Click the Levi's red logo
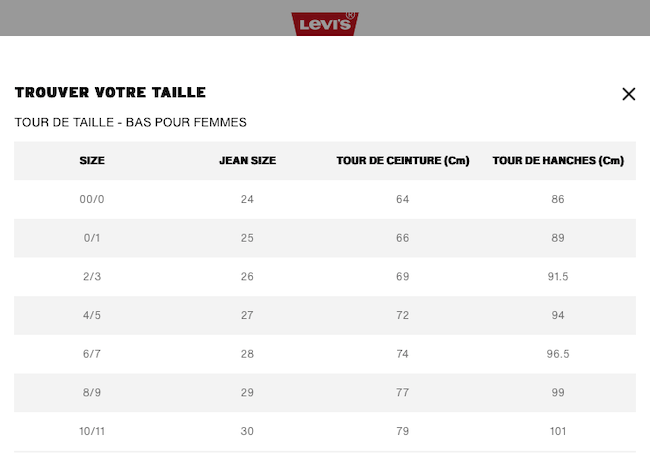Image resolution: width=650 pixels, height=464 pixels. point(325,24)
